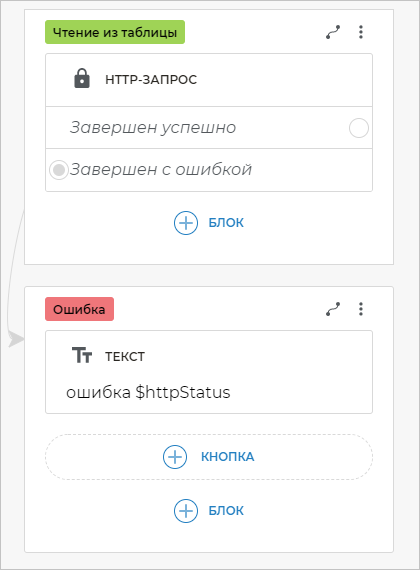Viewport: 420px width, 570px height.
Task: Open three-dot menu of Ошибка screen
Action: tap(361, 309)
